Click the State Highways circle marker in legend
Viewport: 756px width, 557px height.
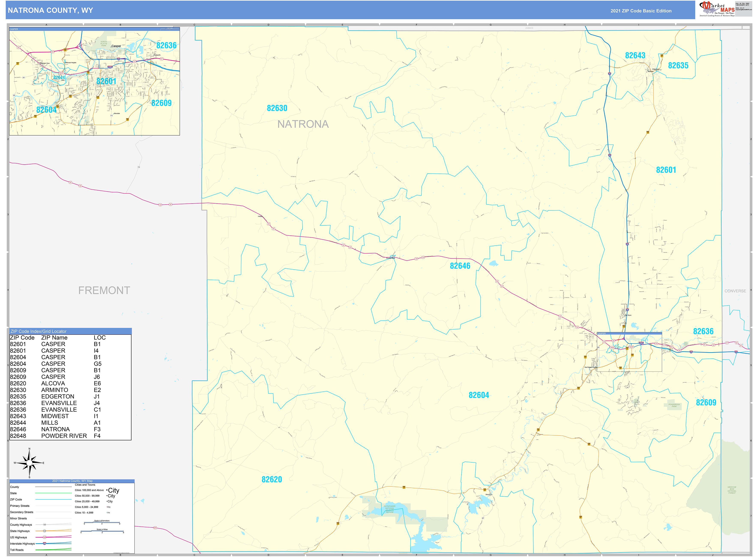(x=45, y=531)
